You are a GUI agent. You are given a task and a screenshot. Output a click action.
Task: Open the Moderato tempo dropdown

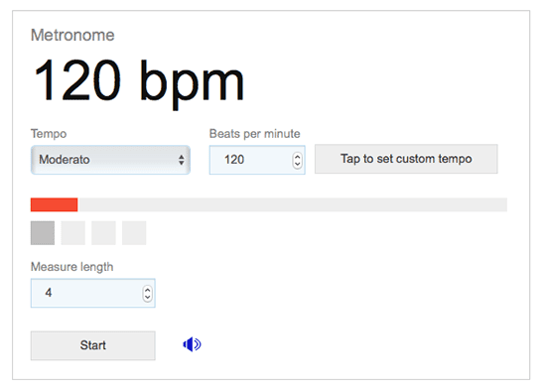[x=110, y=160]
